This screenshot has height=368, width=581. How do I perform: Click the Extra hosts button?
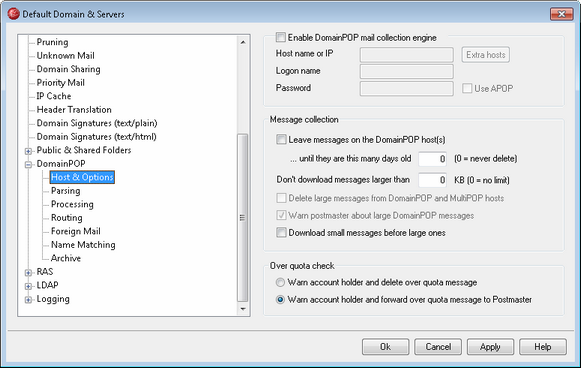pyautogui.click(x=485, y=55)
